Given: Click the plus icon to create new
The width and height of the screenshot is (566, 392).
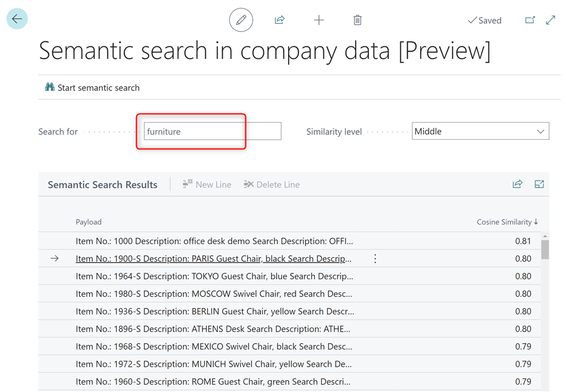Looking at the screenshot, I should [319, 20].
